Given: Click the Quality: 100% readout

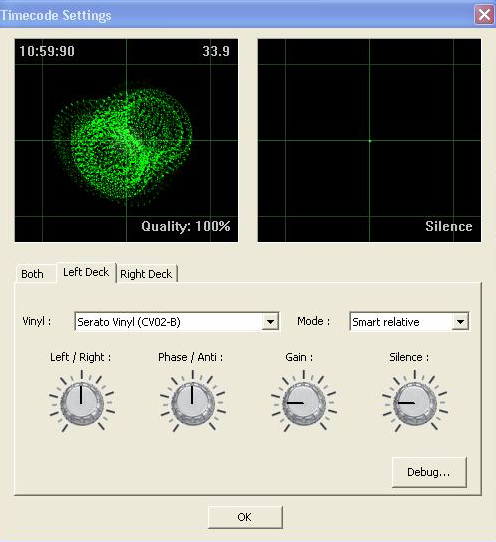Looking at the screenshot, I should coord(186,226).
